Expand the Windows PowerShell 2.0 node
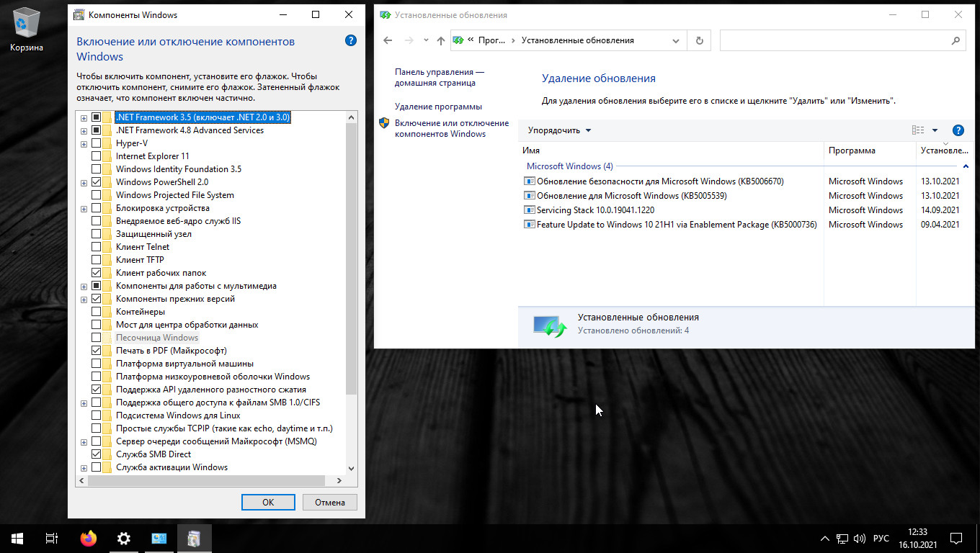 84,182
